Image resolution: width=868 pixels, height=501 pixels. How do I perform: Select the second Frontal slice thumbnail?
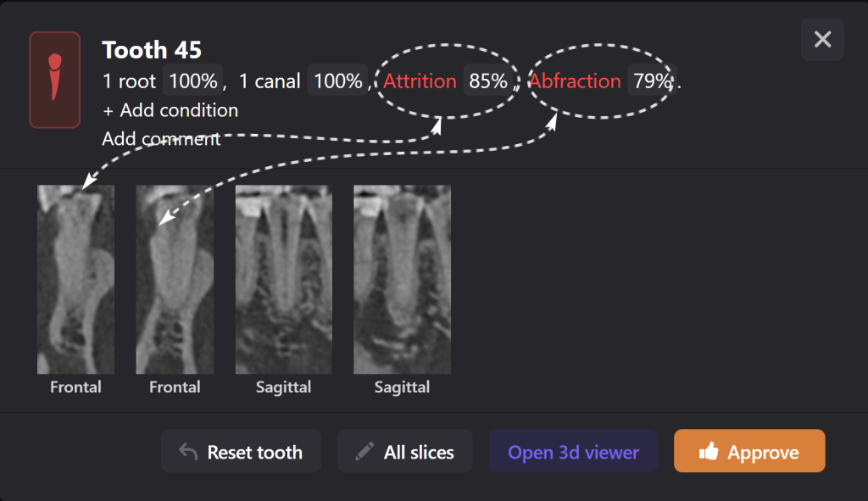pos(174,280)
